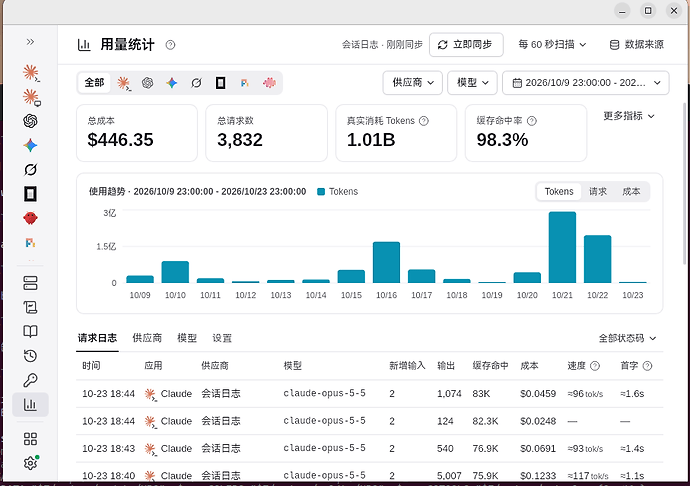
Task: Open the key icon in sidebar
Action: (x=30, y=380)
